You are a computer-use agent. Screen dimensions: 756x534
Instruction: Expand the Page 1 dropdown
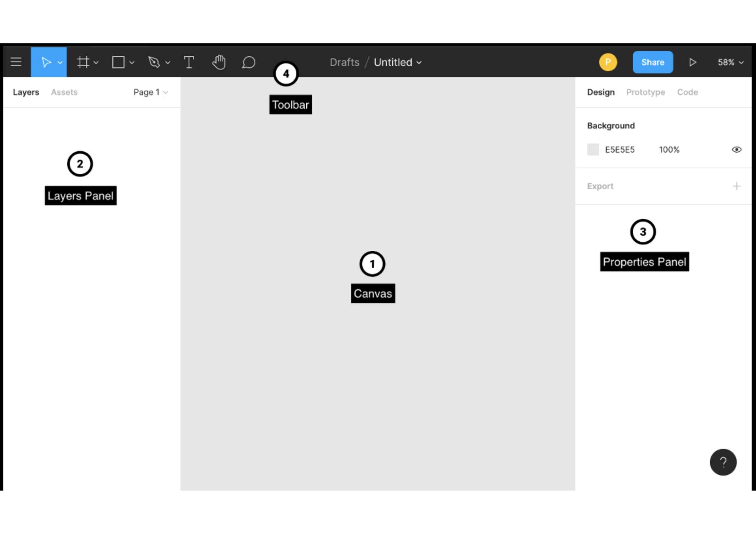(x=150, y=92)
